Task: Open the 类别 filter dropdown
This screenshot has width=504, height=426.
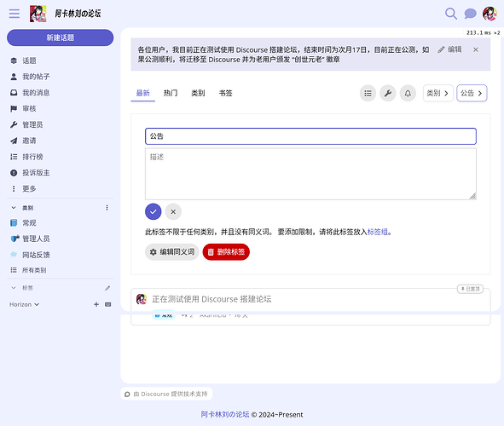Action: [x=437, y=94]
